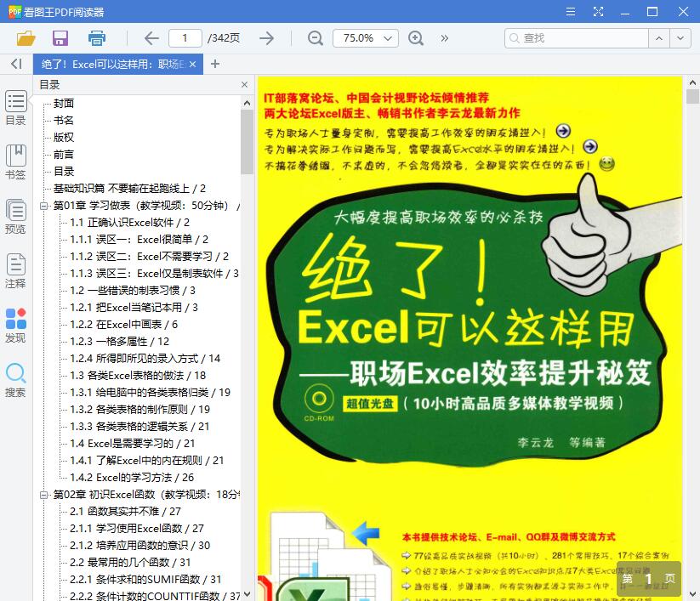Open 1.2.4 所得即所见的录入方式 entry

tap(145, 359)
